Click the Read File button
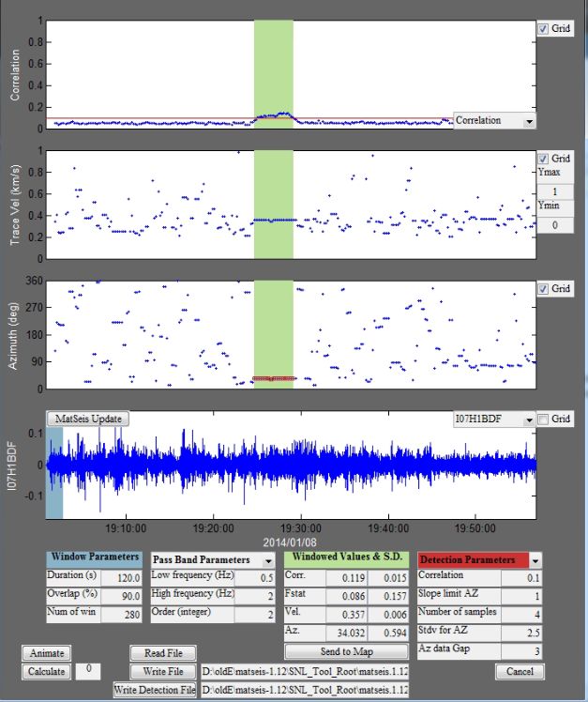 (163, 653)
